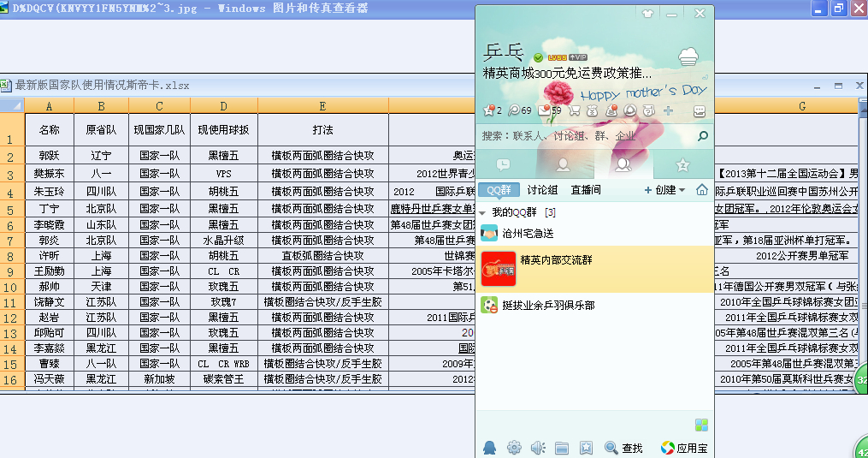Open the 应用宝 app store

(683, 448)
